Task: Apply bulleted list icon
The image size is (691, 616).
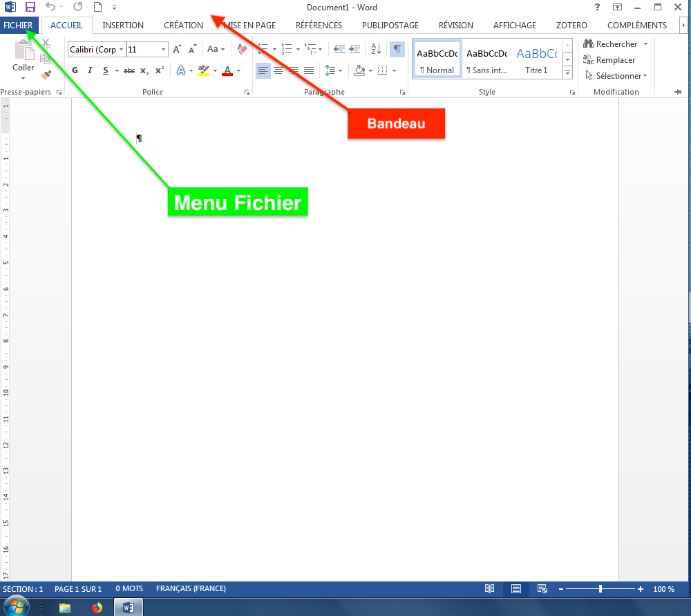Action: tap(263, 49)
